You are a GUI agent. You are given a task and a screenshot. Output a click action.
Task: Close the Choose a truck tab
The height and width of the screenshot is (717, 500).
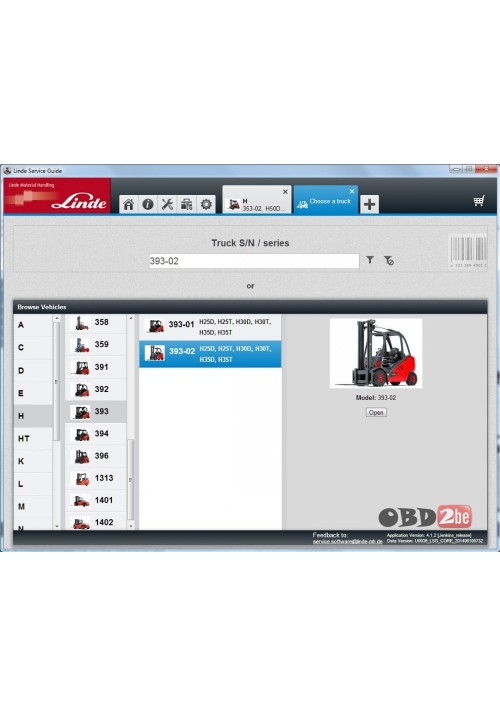[352, 192]
